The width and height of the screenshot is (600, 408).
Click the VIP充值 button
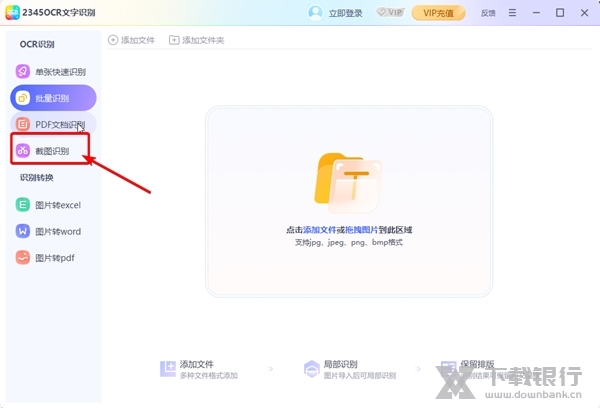pyautogui.click(x=439, y=13)
